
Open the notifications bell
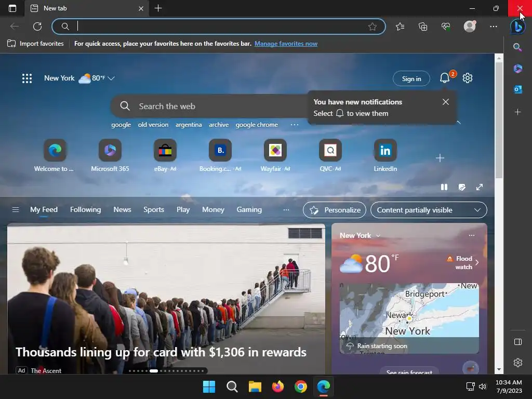[445, 78]
